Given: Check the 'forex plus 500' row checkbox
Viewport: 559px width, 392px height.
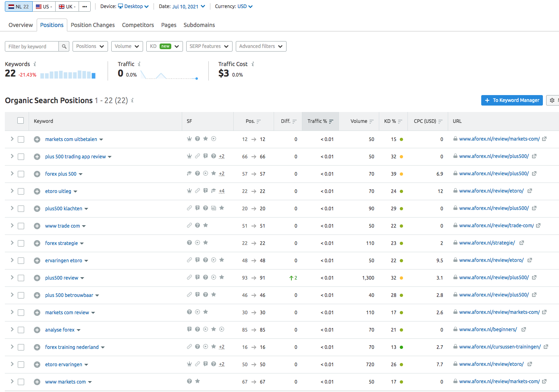Looking at the screenshot, I should (21, 174).
